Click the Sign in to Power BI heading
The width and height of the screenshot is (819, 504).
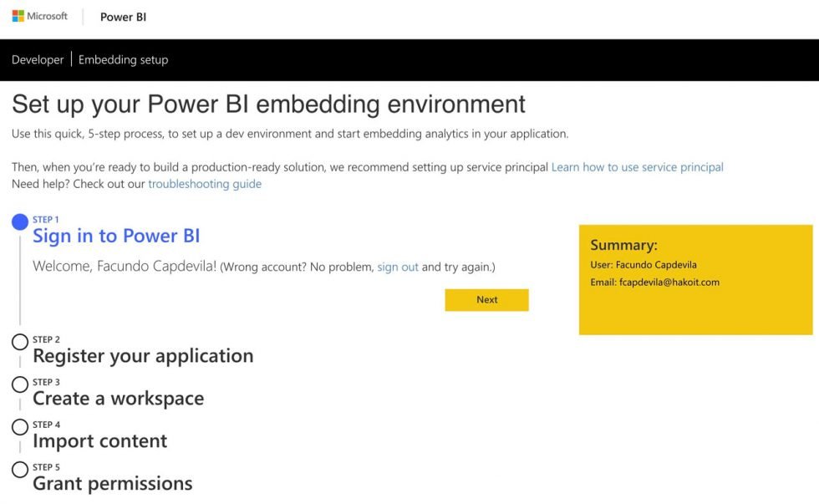(116, 236)
